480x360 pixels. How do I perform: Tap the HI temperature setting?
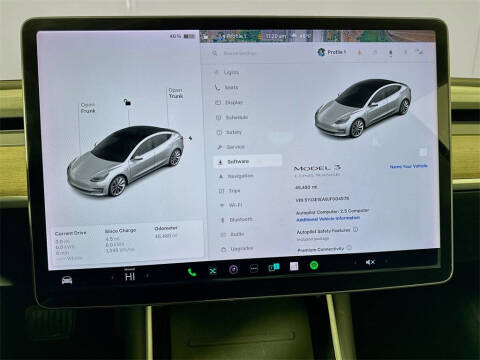(130, 276)
